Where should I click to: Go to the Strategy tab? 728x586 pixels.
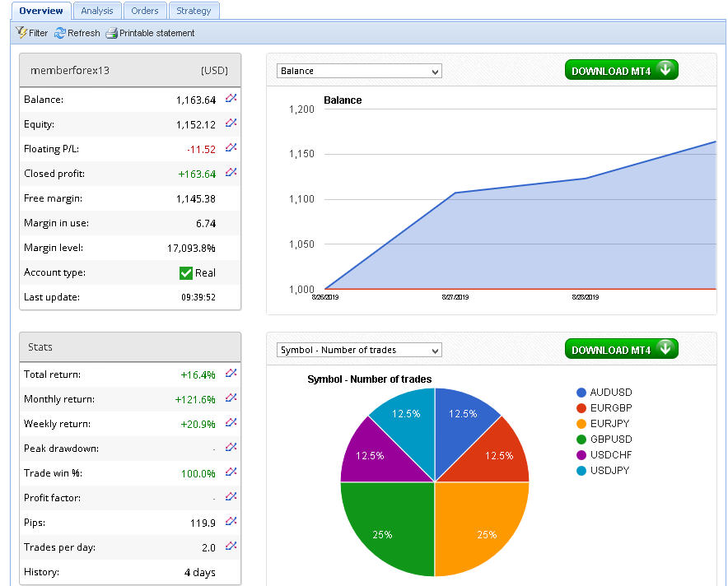click(x=194, y=11)
